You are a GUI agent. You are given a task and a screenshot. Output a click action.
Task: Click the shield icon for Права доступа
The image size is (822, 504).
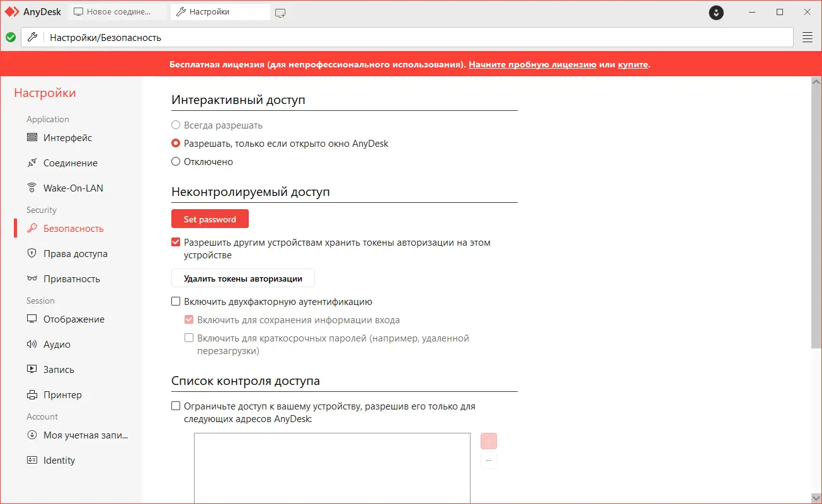pos(32,253)
